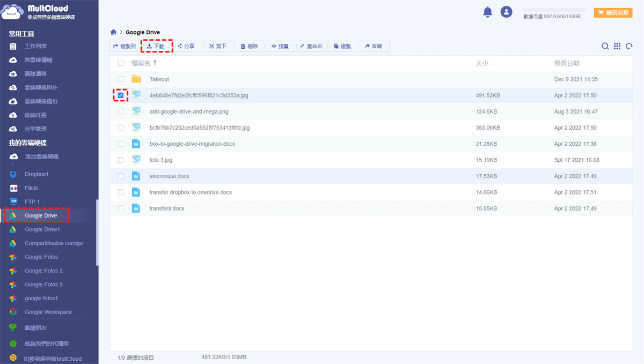Go to home via house icon
This screenshot has width=644, height=364.
(x=113, y=32)
